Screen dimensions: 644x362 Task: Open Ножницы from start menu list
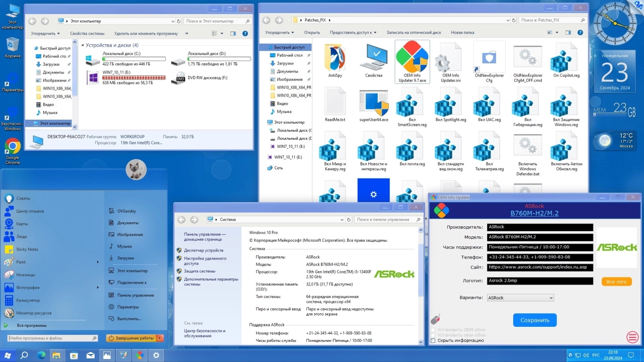coord(25,275)
